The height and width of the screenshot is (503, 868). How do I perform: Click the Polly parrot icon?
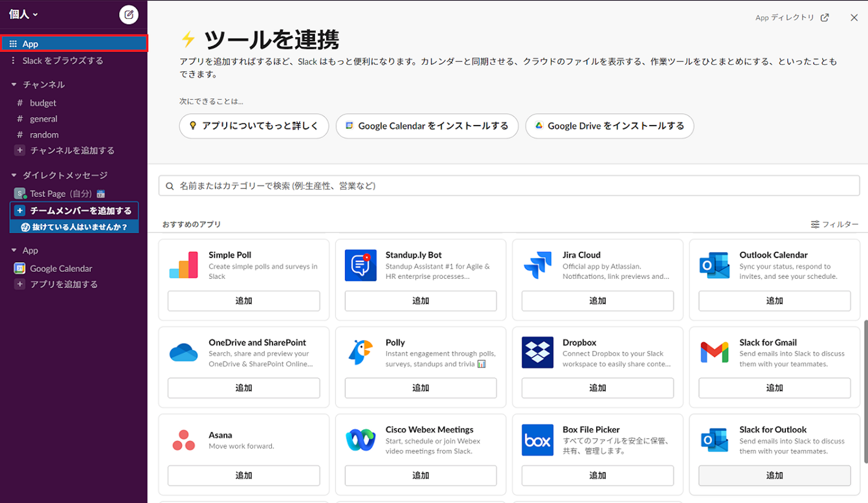[360, 352]
